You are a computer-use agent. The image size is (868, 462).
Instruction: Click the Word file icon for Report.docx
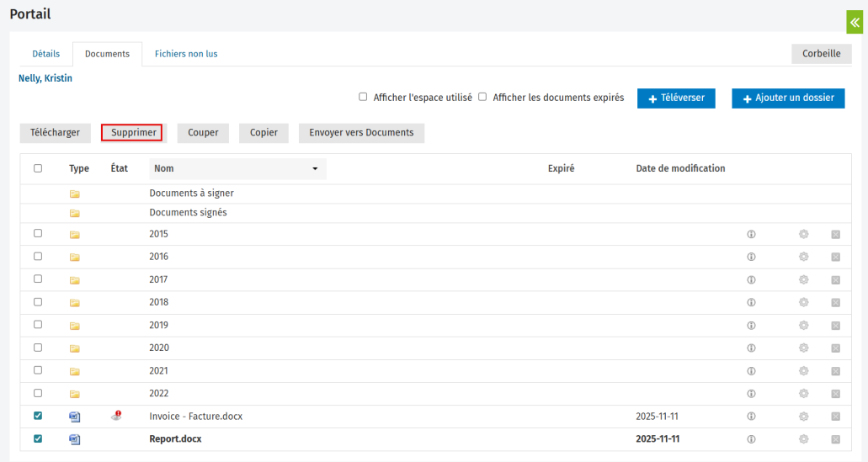tap(75, 439)
